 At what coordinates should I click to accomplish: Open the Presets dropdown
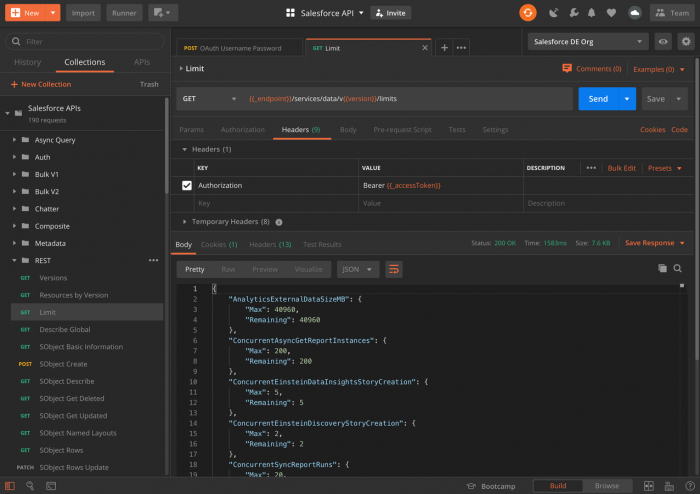[x=665, y=168]
